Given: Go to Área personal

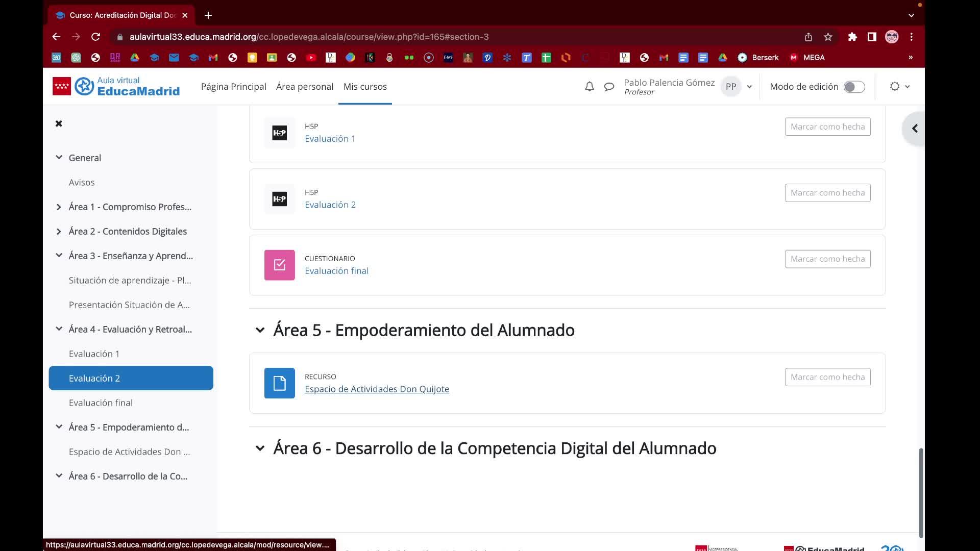Looking at the screenshot, I should tap(304, 87).
